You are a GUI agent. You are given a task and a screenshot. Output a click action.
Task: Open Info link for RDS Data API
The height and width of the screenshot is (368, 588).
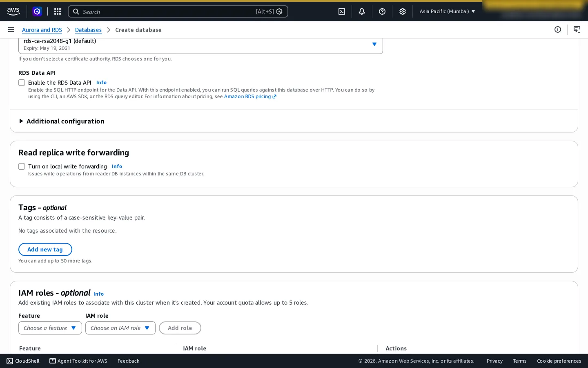pyautogui.click(x=101, y=83)
